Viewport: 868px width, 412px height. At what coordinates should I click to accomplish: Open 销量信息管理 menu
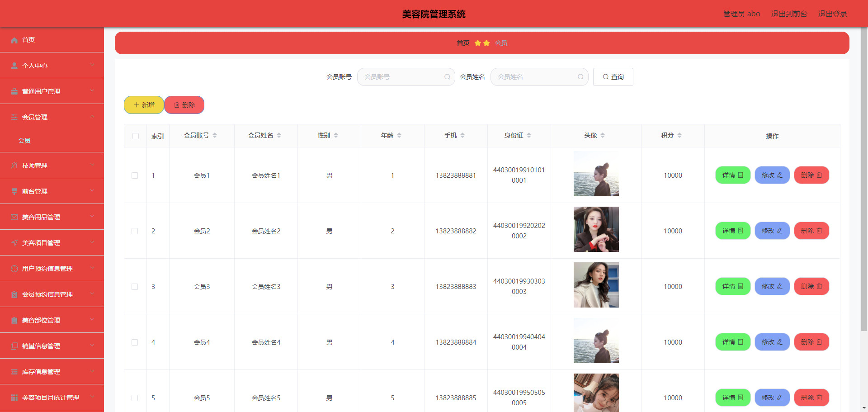tap(52, 346)
